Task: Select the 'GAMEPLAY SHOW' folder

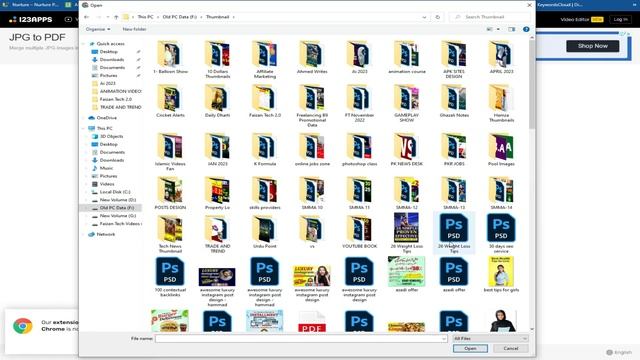Action: coord(407,104)
